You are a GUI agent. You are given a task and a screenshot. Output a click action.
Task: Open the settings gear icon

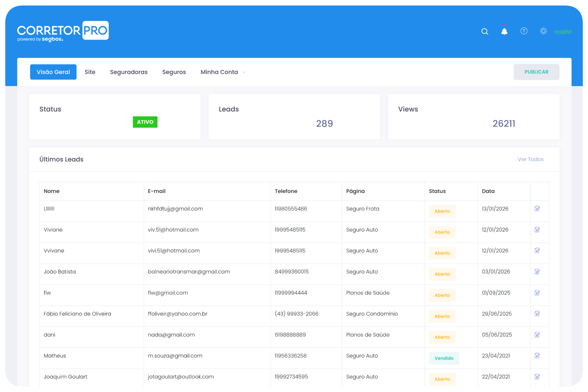543,31
